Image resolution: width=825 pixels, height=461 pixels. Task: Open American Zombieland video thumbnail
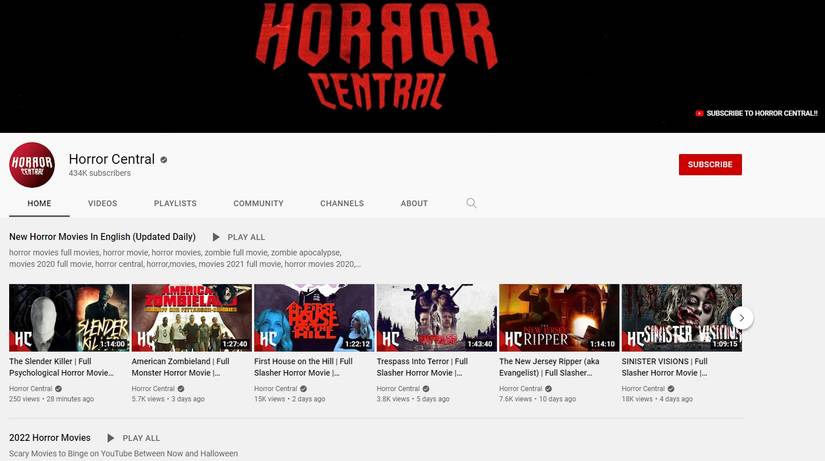click(192, 318)
